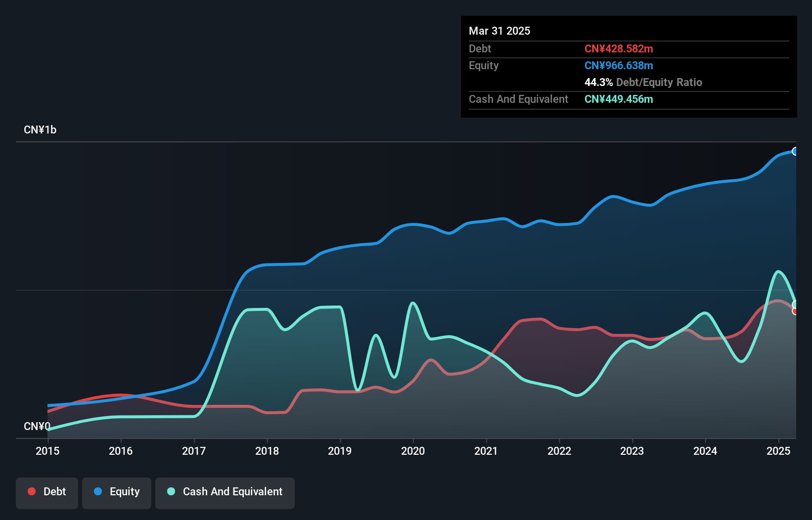Click the red Debt legend dot
Image resolution: width=812 pixels, height=520 pixels.
pos(32,491)
